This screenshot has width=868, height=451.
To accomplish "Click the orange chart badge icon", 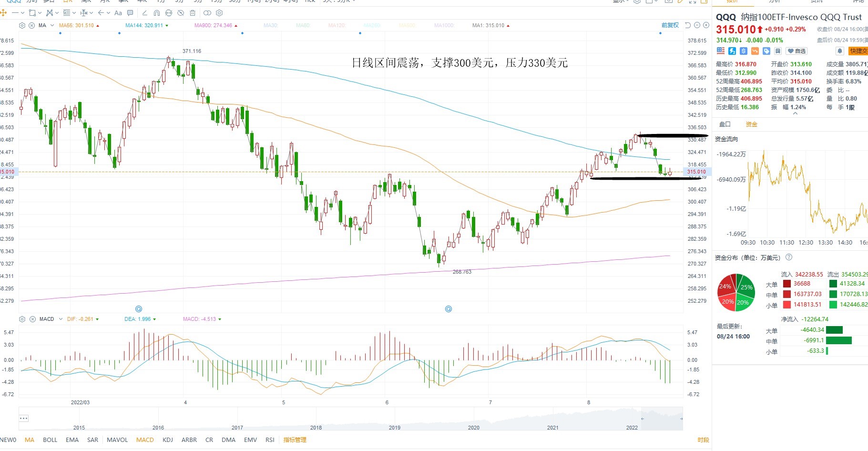I will pos(755,51).
